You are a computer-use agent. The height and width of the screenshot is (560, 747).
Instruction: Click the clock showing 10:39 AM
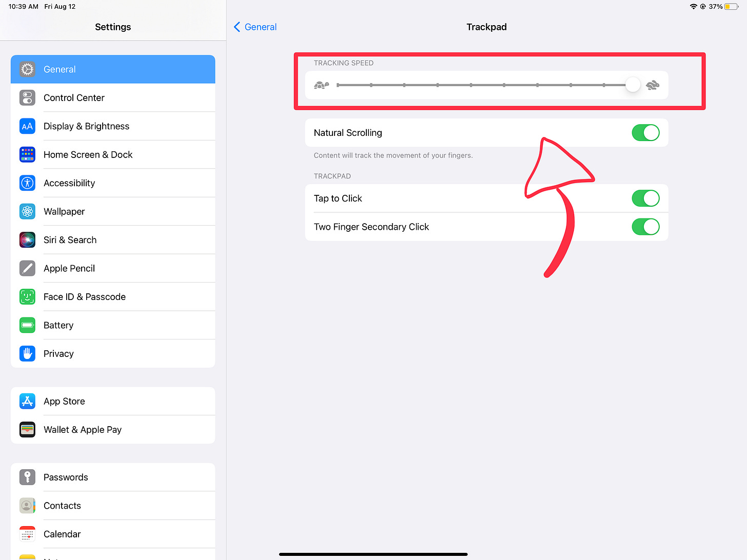click(24, 7)
